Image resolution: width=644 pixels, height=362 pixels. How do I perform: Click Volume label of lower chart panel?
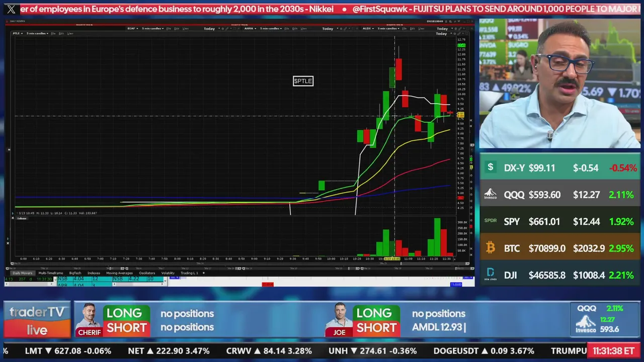[x=22, y=218]
